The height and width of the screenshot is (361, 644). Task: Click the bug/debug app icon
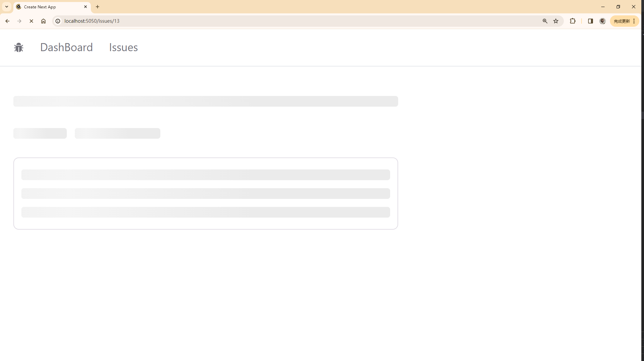pyautogui.click(x=19, y=47)
